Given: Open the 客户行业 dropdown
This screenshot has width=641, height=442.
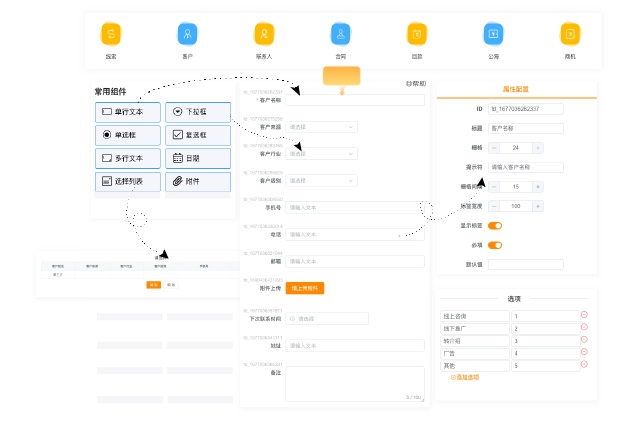Looking at the screenshot, I should click(321, 154).
